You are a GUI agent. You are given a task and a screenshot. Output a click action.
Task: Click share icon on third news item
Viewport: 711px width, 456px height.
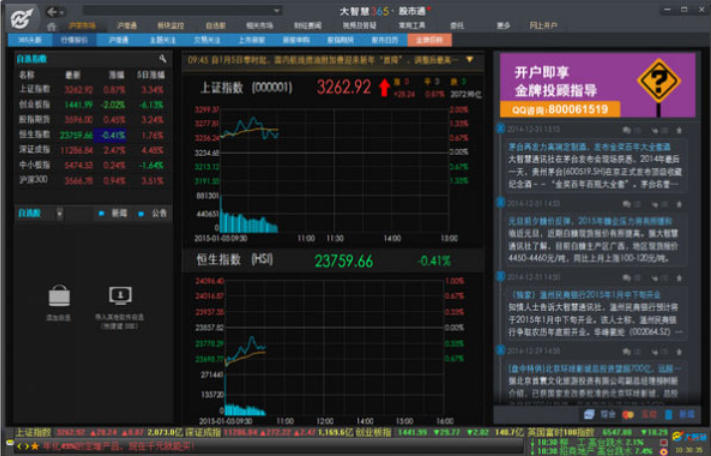[654, 278]
